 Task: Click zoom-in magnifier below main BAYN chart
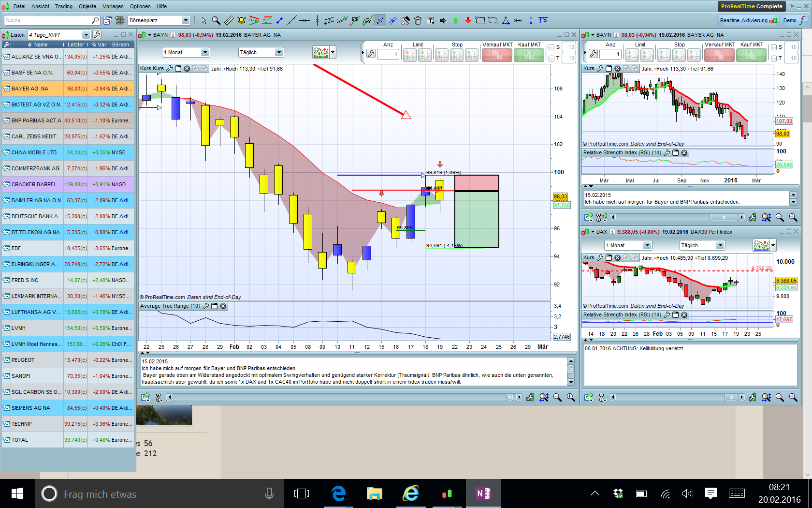571,397
